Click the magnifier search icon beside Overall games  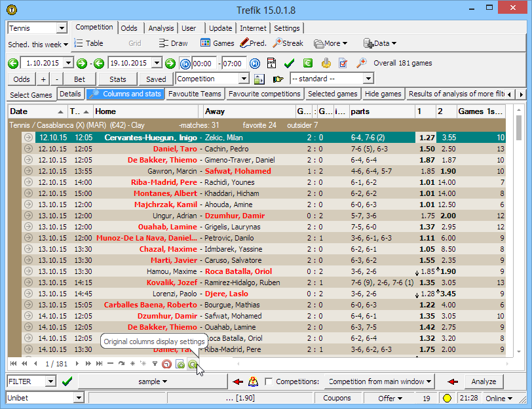[361, 64]
